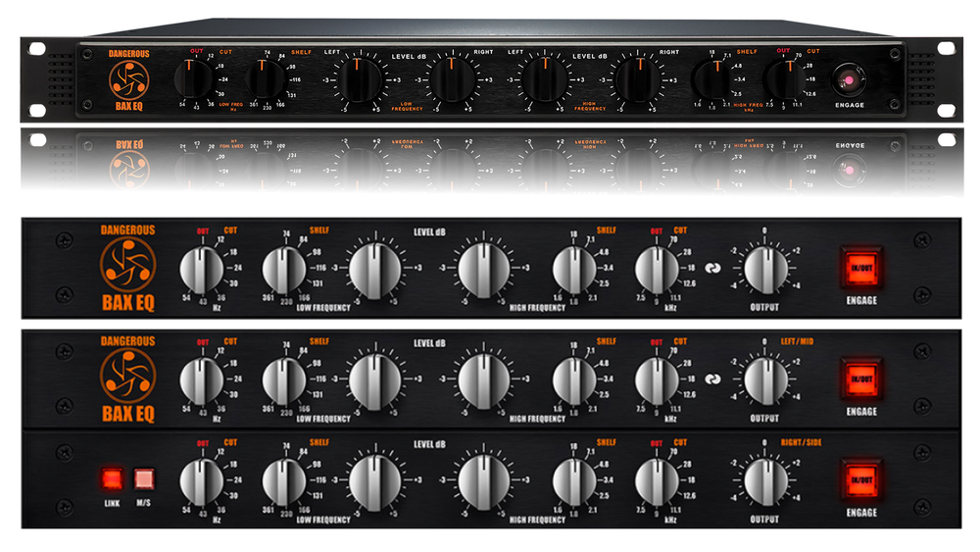Click the high cut knob on Right/Side panel

(x=657, y=482)
